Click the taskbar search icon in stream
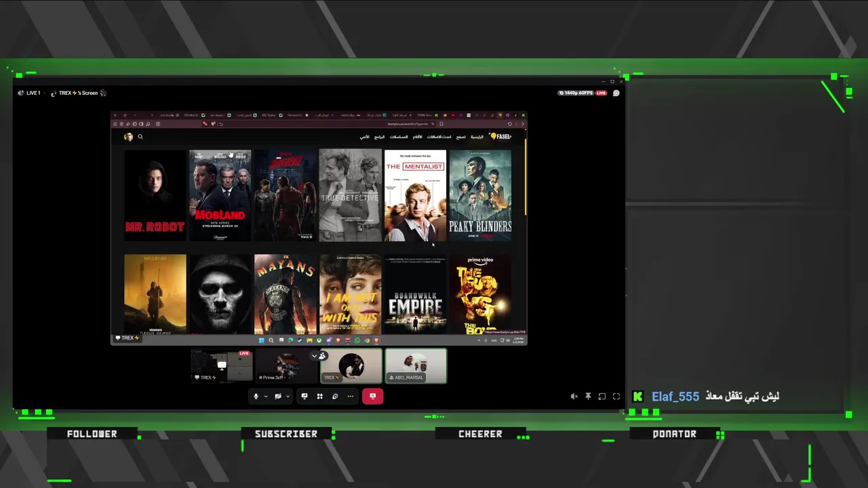Screen dimensions: 868x488 tap(271, 340)
